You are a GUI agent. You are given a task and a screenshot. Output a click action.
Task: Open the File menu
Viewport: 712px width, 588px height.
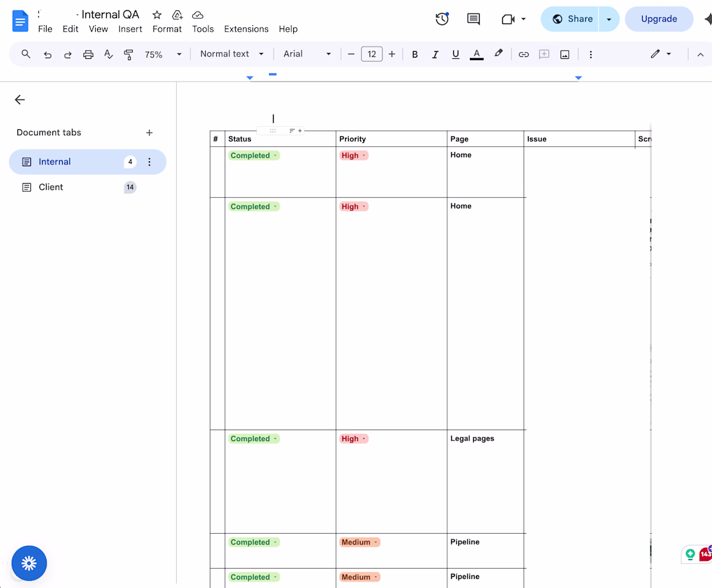45,29
